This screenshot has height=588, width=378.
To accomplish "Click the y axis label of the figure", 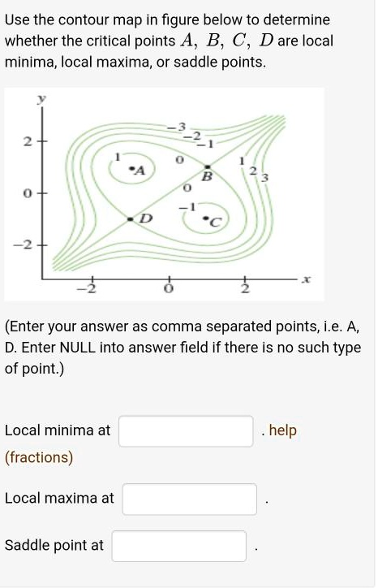I will [41, 99].
